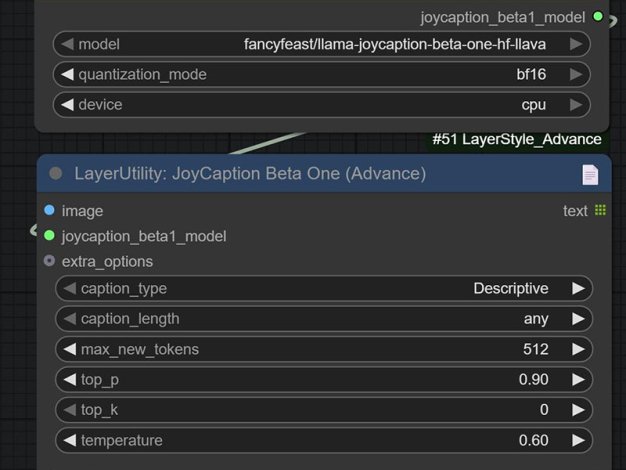This screenshot has width=626, height=470.
Task: Click the max_new_tokens 512 value
Action: (535, 349)
